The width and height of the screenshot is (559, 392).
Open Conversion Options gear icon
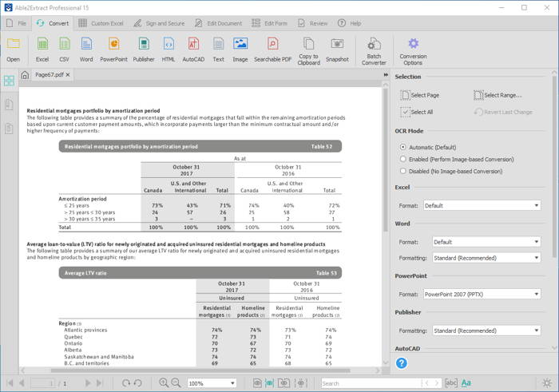tap(413, 50)
